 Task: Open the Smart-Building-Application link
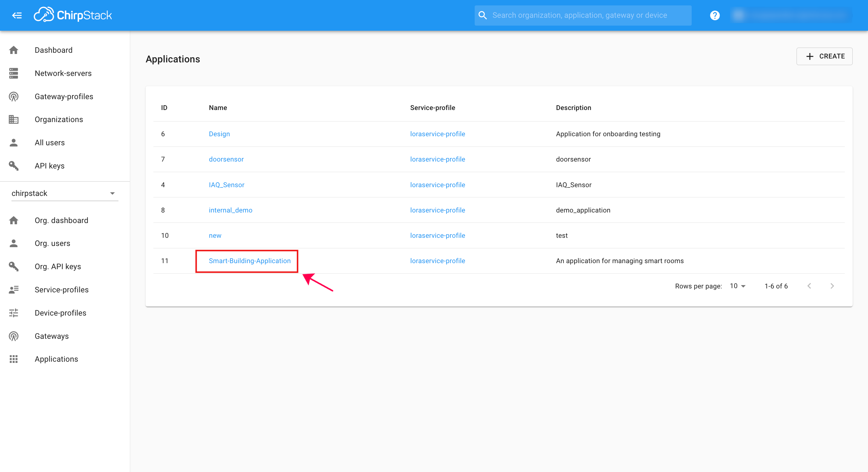(x=249, y=260)
